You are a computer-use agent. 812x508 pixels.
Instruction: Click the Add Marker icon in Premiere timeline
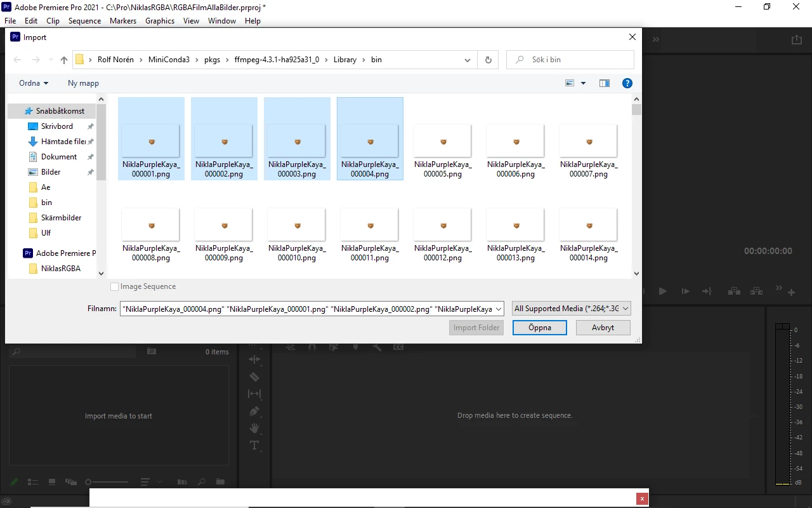click(x=355, y=347)
